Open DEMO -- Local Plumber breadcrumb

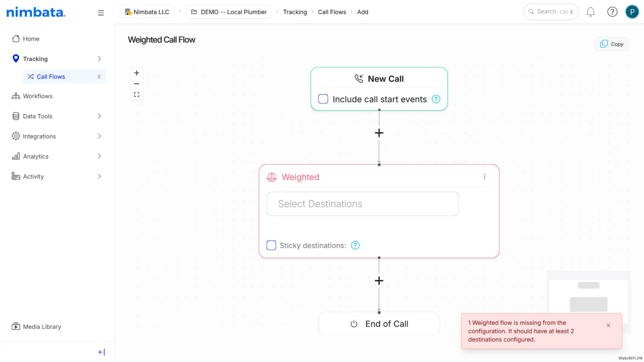[x=229, y=12]
